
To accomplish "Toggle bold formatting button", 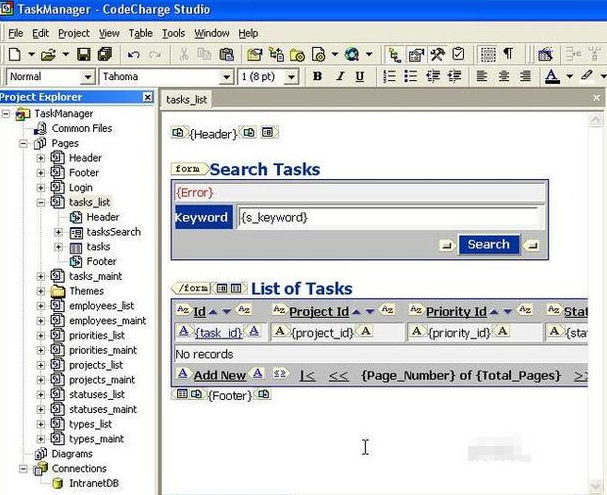I will [x=317, y=76].
